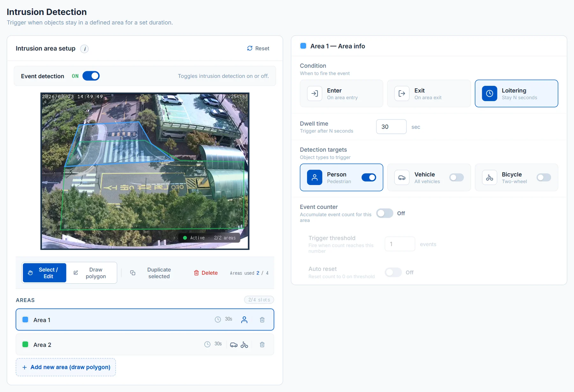Delete Area 2 using its trash icon
Screen dimensions: 574x392
tap(262, 344)
